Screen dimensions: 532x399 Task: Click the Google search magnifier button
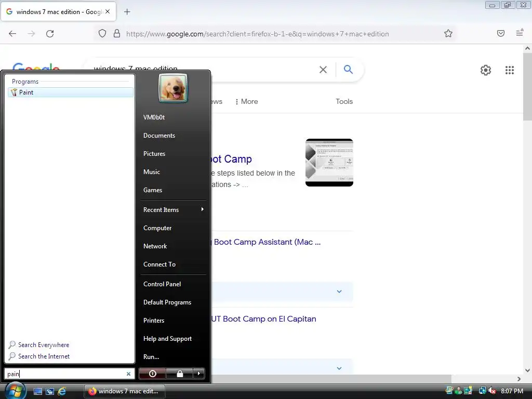pos(348,69)
